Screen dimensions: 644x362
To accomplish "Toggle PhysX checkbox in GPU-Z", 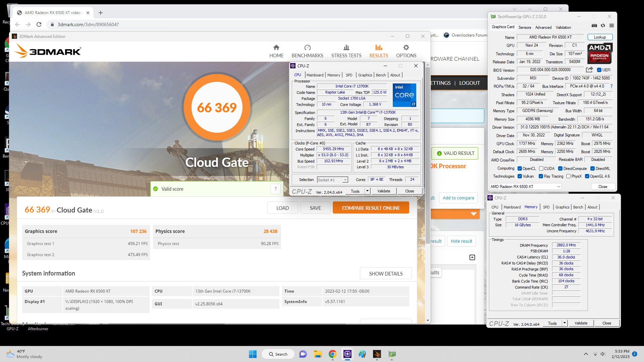I will [x=568, y=176].
